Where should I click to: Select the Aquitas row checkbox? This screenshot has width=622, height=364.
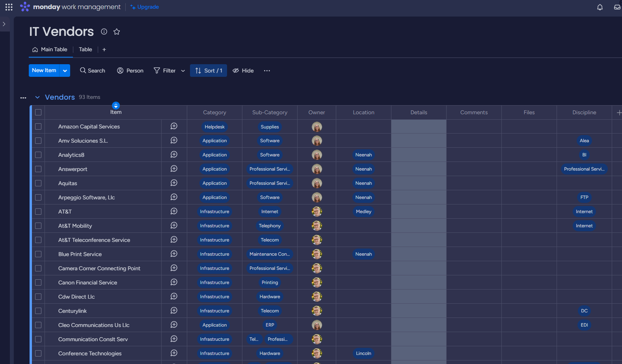tap(38, 183)
